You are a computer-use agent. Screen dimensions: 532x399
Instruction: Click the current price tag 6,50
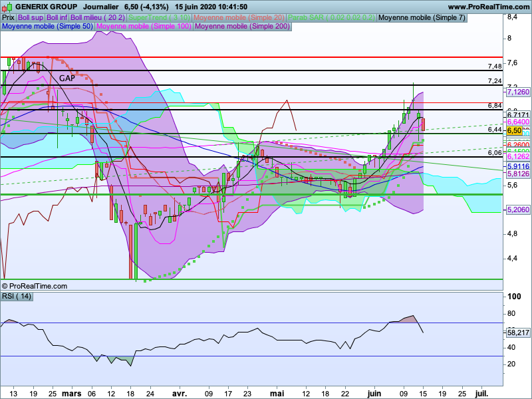(x=514, y=130)
